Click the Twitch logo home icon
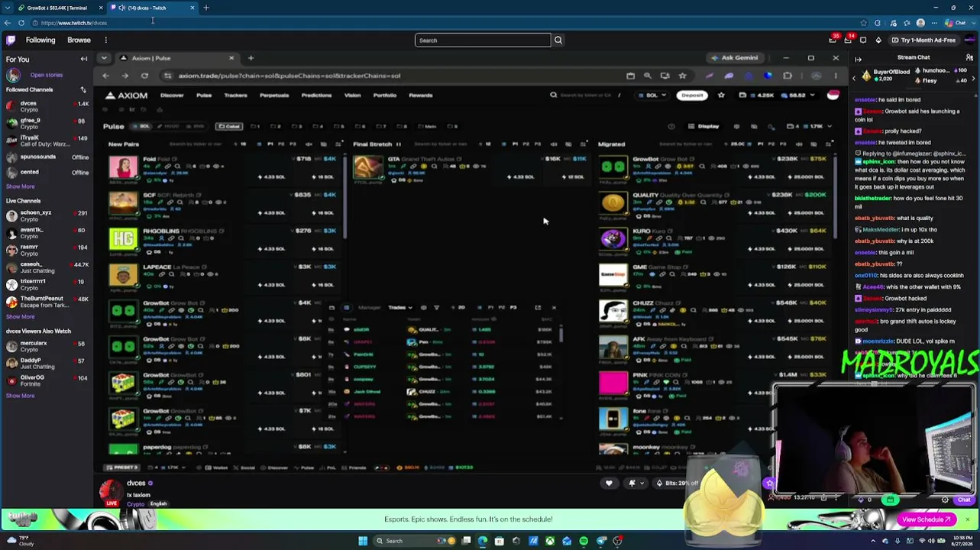The height and width of the screenshot is (550, 980). coord(11,40)
